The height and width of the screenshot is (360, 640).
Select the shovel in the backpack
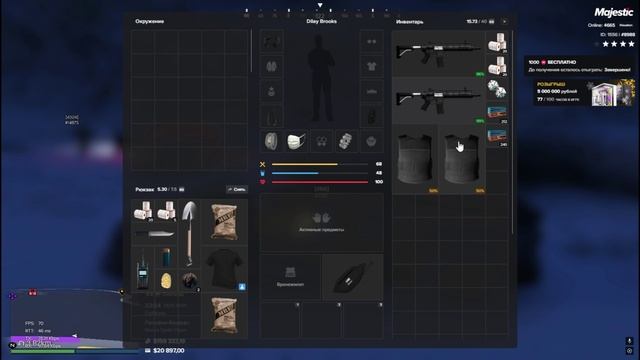(190, 233)
